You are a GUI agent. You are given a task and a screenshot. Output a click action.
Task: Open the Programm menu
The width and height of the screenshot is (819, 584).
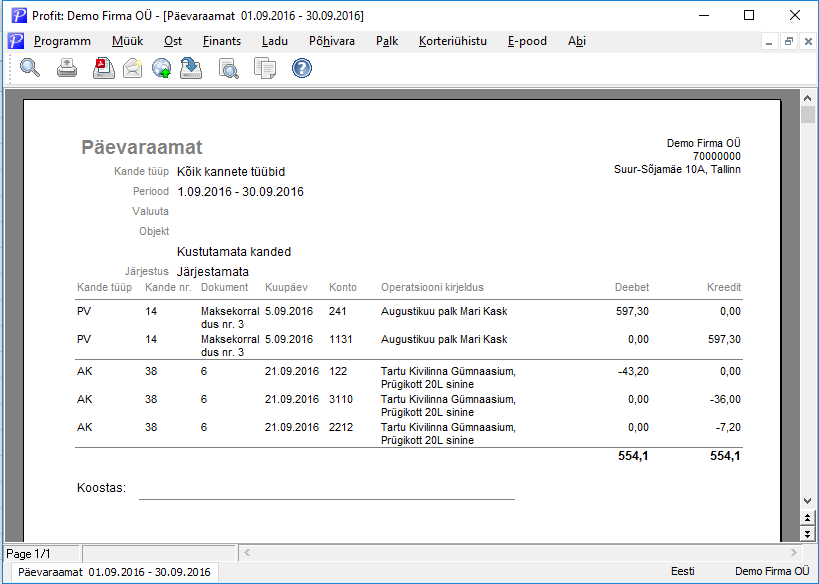pos(62,41)
